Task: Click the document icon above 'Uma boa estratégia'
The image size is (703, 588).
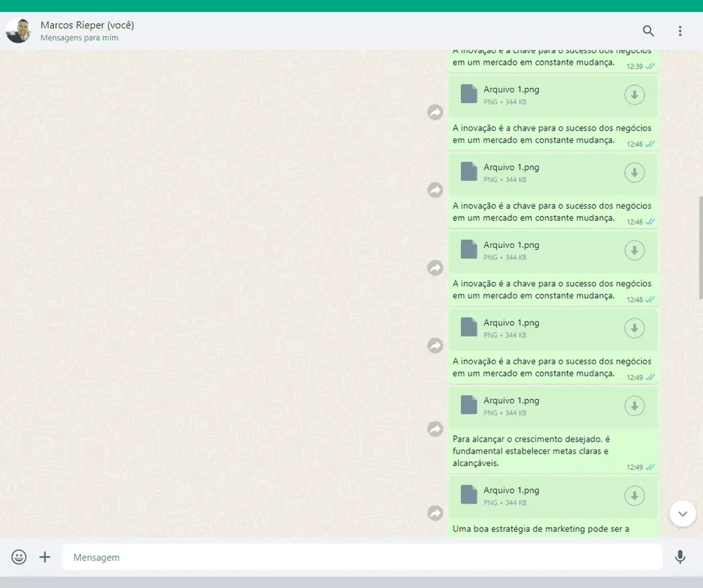Action: pos(469,495)
